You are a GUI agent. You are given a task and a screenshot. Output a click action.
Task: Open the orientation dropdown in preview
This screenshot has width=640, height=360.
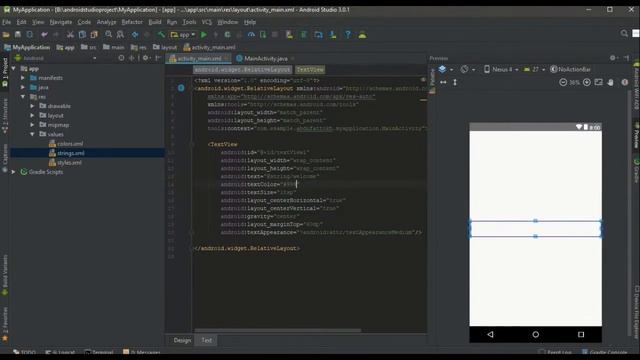coord(467,69)
